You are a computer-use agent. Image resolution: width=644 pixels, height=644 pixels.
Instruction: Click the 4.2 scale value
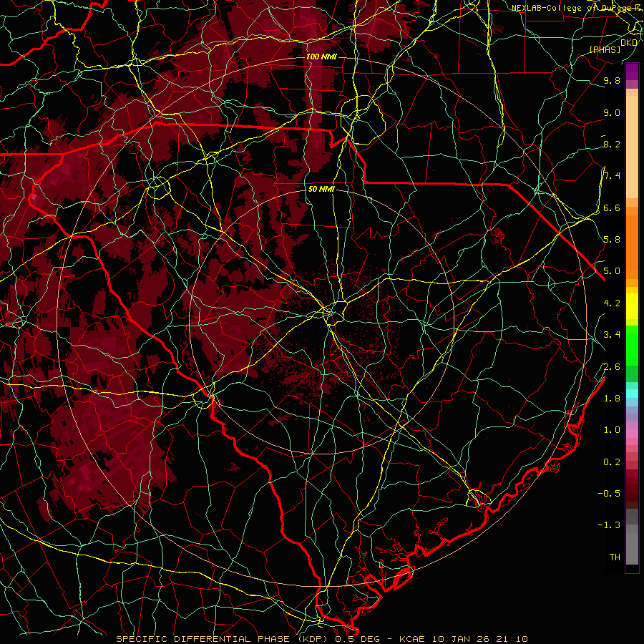click(612, 303)
